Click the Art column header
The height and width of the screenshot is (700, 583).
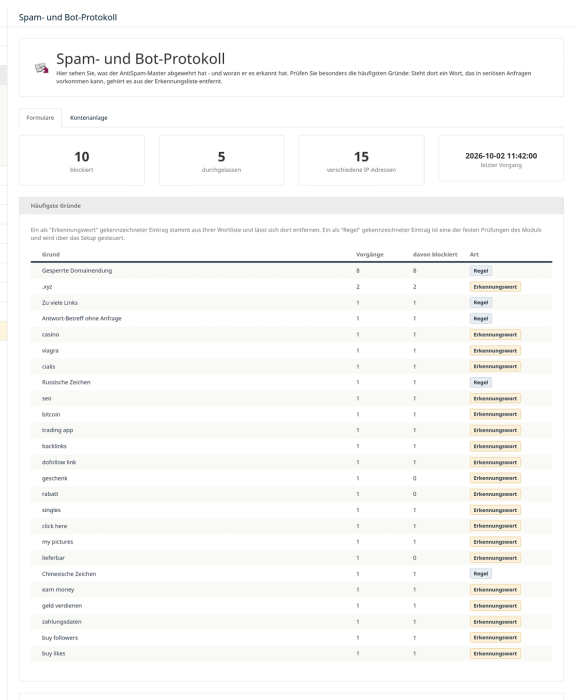(474, 254)
